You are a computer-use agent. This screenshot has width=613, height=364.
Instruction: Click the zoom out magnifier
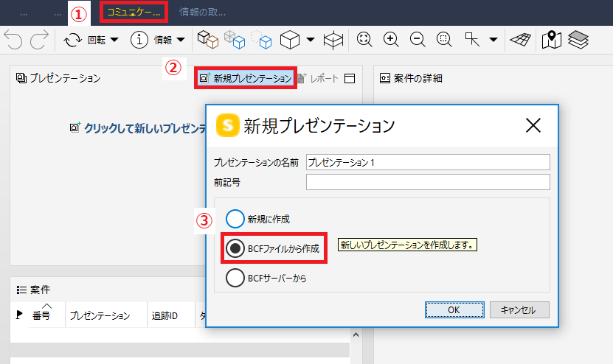[x=418, y=40]
